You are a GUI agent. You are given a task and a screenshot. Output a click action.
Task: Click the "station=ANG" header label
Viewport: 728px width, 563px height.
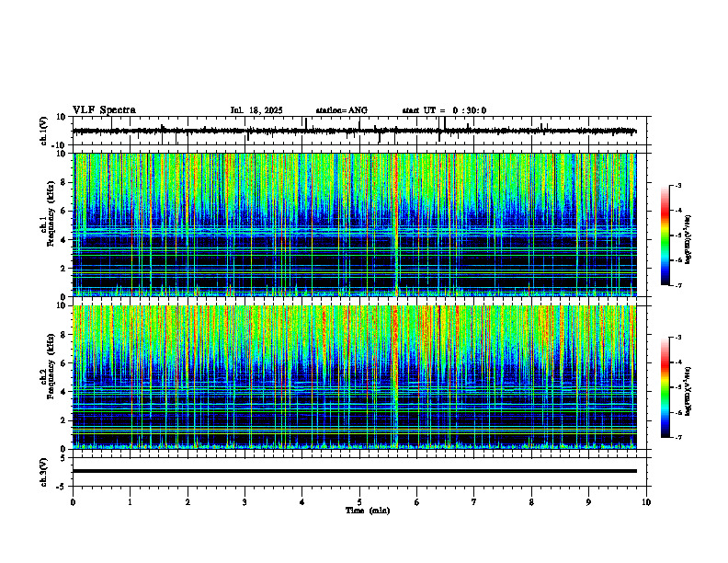point(341,110)
